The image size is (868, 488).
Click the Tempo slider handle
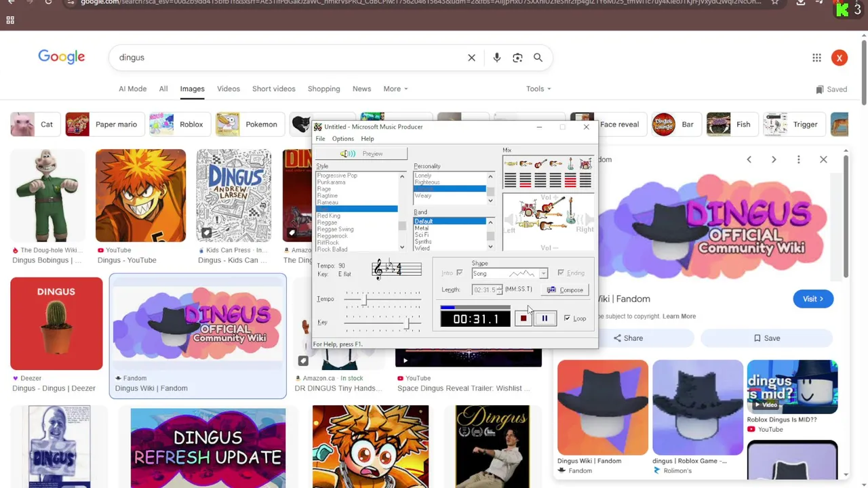pyautogui.click(x=366, y=298)
